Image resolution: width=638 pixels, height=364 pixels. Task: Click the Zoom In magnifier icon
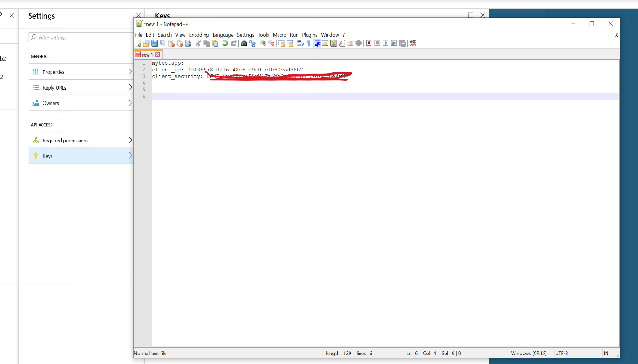263,43
